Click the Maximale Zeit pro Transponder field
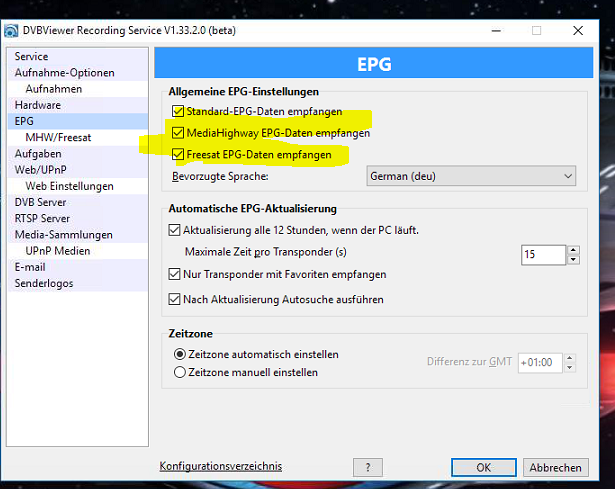 tap(543, 255)
